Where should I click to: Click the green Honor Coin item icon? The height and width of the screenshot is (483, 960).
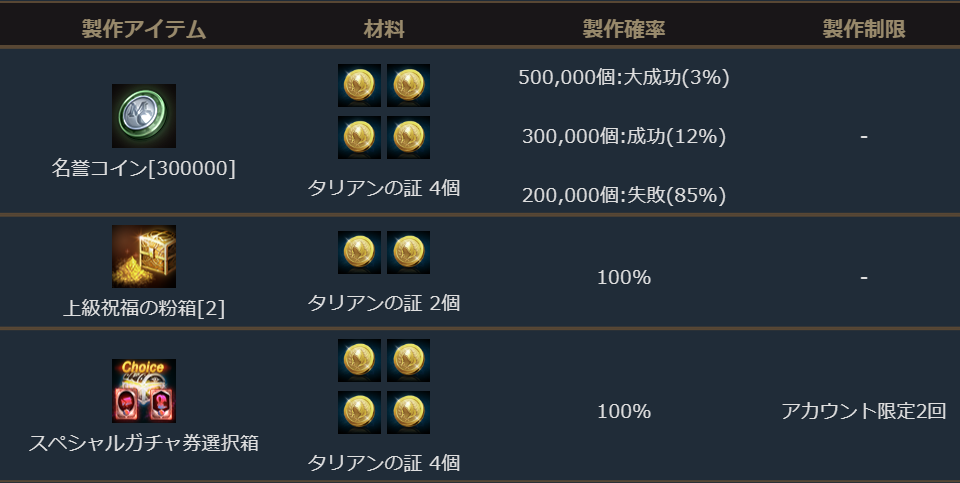click(144, 116)
